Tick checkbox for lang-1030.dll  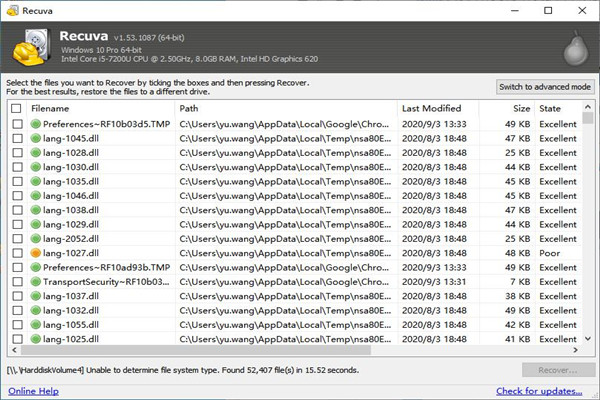pyautogui.click(x=17, y=167)
